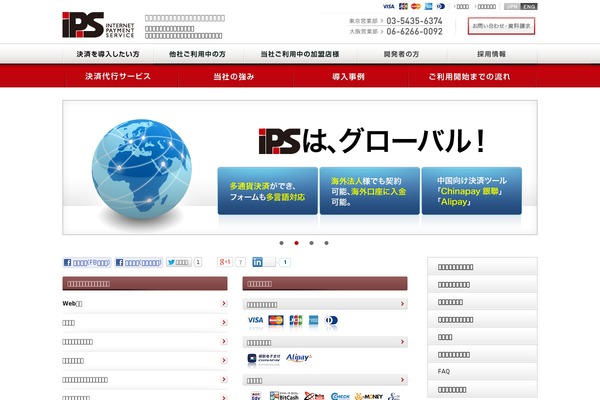The width and height of the screenshot is (600, 400).
Task: Click the Chinapay logo
Action: [264, 358]
